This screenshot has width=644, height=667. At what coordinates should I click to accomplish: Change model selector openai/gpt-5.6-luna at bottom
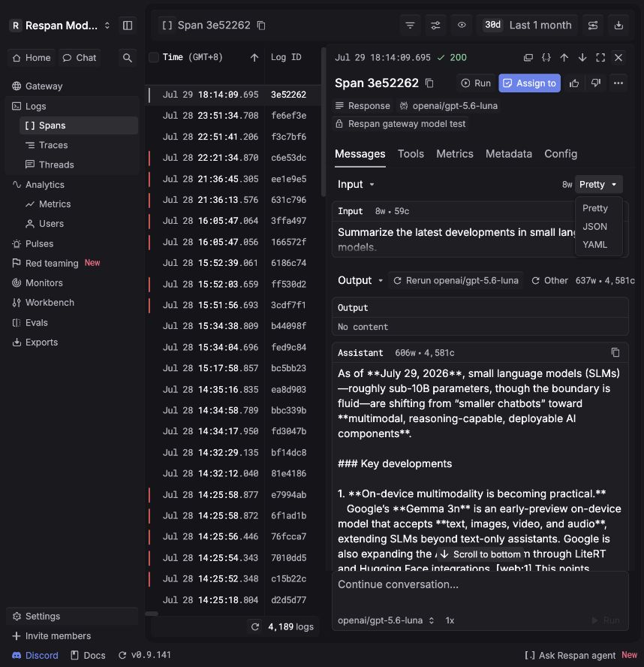tap(386, 620)
